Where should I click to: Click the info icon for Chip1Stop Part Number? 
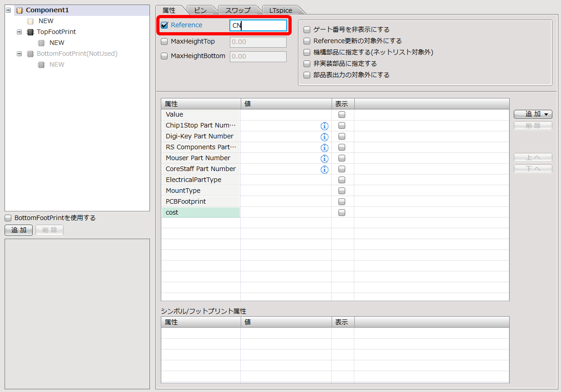pyautogui.click(x=324, y=126)
